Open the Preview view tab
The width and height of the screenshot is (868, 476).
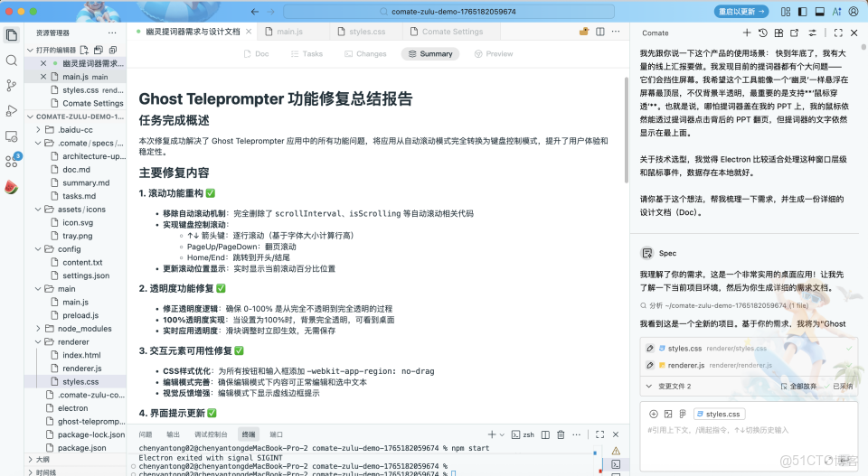point(494,53)
